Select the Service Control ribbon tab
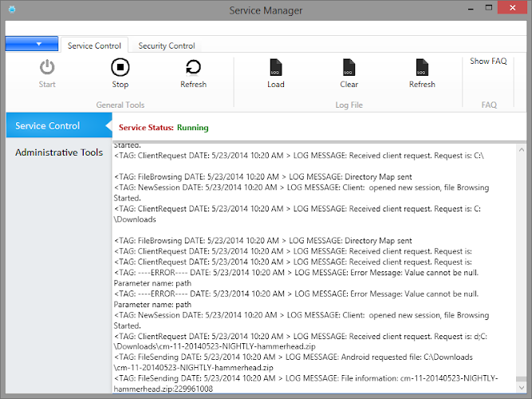Viewport: 532px width, 399px height. 94,46
